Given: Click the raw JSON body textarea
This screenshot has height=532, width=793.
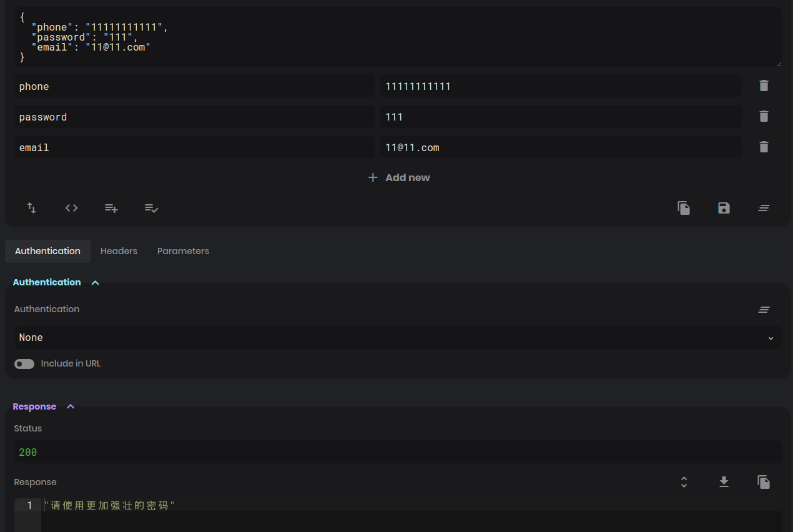Looking at the screenshot, I should click(398, 37).
